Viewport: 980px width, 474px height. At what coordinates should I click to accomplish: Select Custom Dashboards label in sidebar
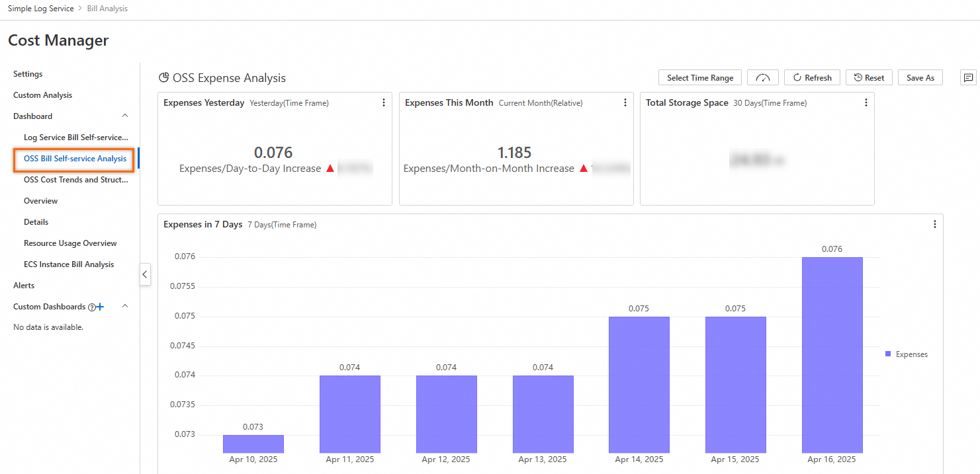pos(50,307)
